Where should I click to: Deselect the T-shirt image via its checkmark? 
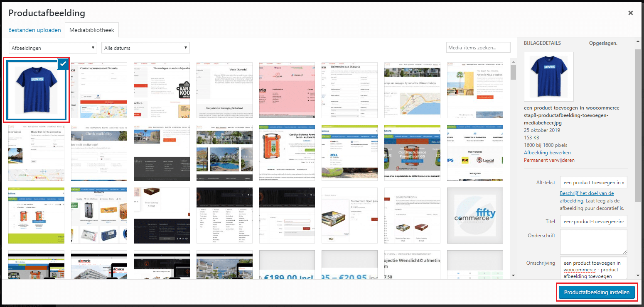63,64
